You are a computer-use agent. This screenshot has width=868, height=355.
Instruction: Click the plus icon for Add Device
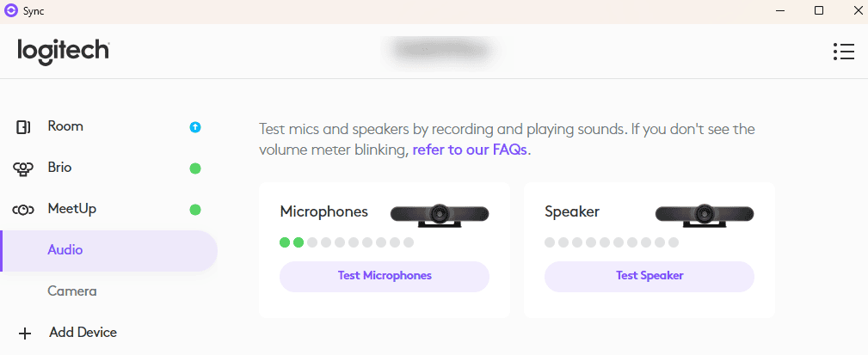[24, 333]
